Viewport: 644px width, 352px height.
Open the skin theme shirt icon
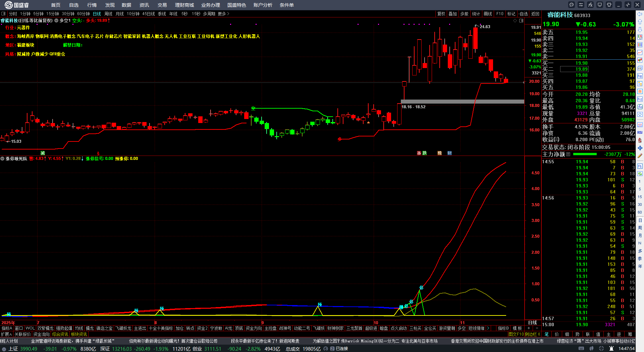609,5
